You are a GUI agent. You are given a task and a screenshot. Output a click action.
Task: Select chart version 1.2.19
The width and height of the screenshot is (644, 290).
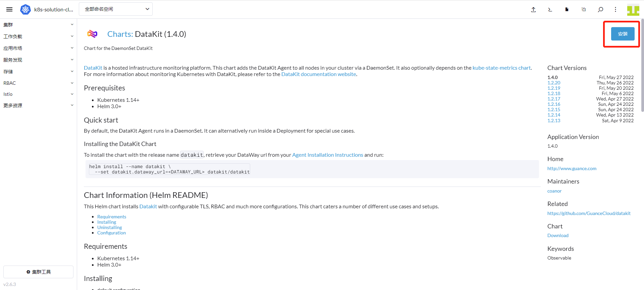[x=554, y=88]
